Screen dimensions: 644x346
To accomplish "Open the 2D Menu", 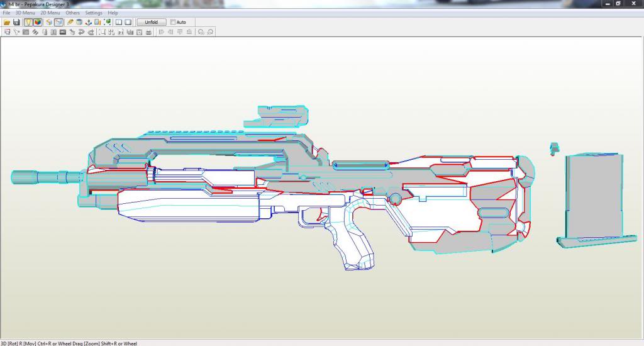I will click(x=50, y=13).
